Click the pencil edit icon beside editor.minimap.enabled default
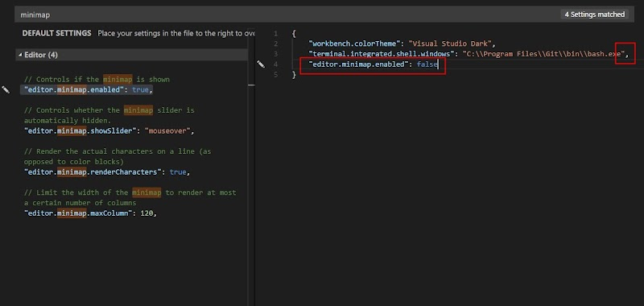Viewport: 644px width, 306px height. 6,89
